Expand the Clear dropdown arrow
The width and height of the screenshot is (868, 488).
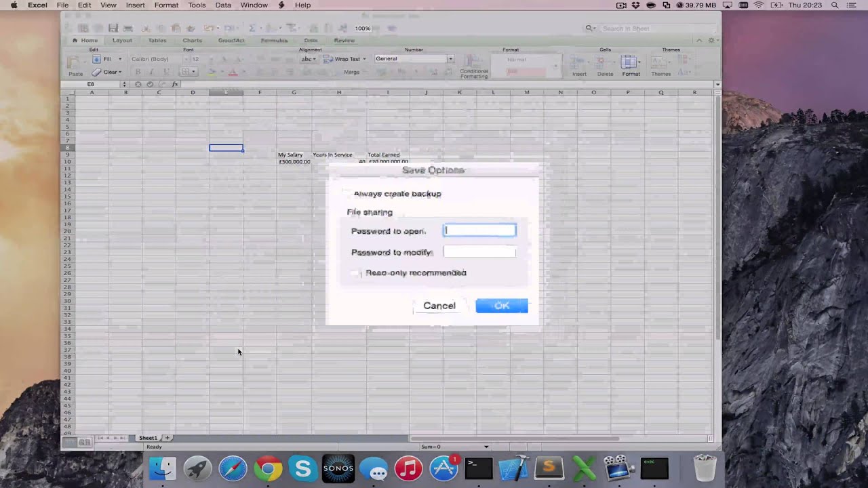(x=120, y=72)
